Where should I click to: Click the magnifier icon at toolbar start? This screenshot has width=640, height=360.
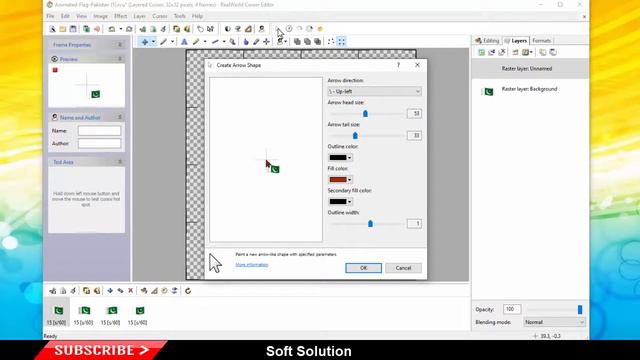(52, 29)
